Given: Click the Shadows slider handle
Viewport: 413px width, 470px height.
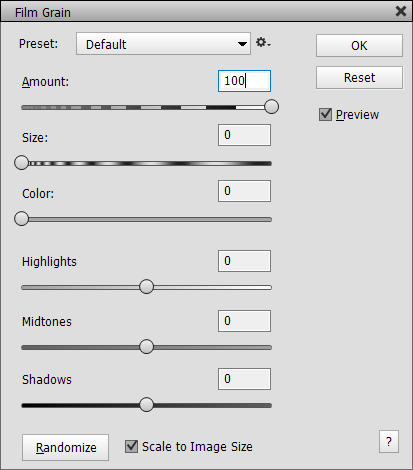Looking at the screenshot, I should click(146, 405).
